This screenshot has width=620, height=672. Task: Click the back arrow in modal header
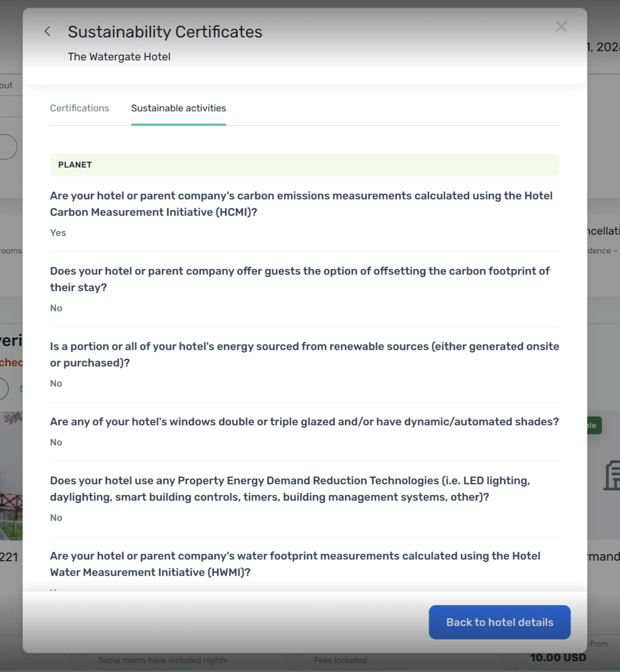coord(47,32)
